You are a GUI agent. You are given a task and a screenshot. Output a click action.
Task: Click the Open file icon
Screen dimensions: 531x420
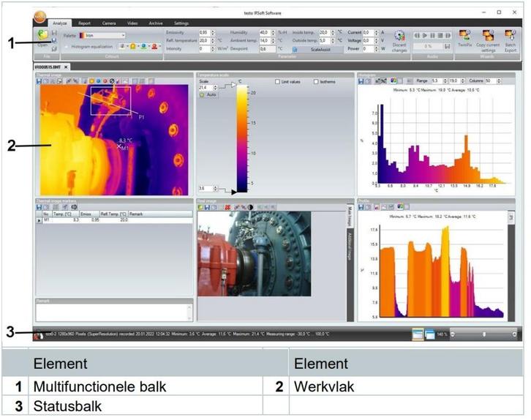tap(43, 34)
